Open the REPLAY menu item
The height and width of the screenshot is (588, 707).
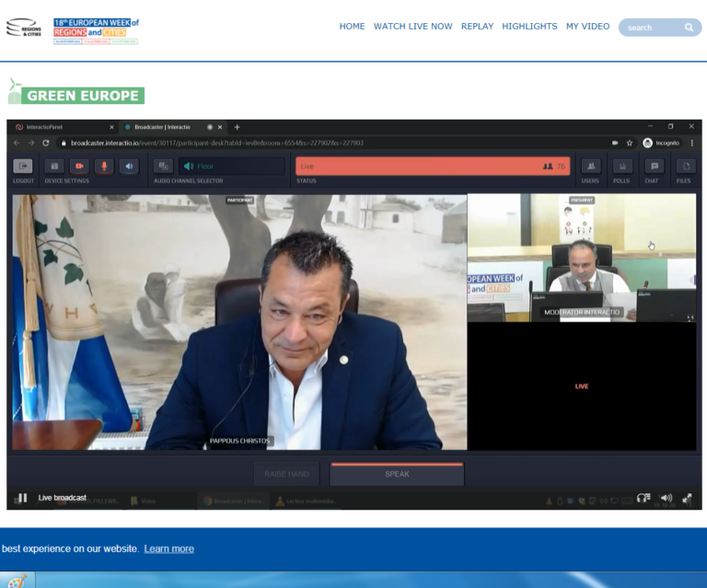click(x=477, y=27)
